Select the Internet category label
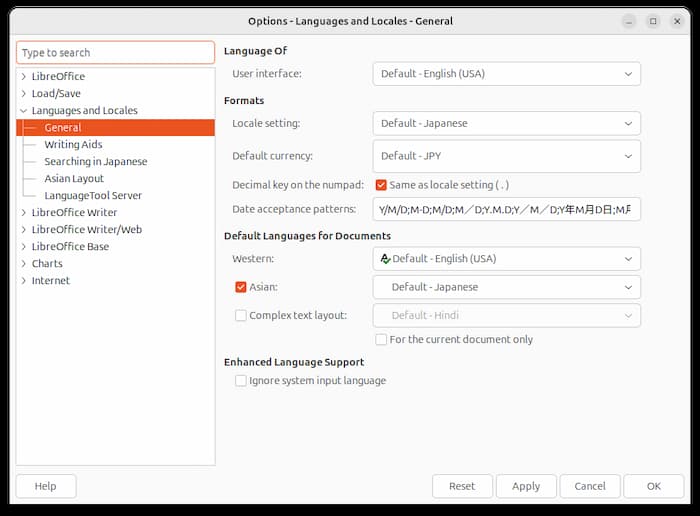 pyautogui.click(x=50, y=280)
